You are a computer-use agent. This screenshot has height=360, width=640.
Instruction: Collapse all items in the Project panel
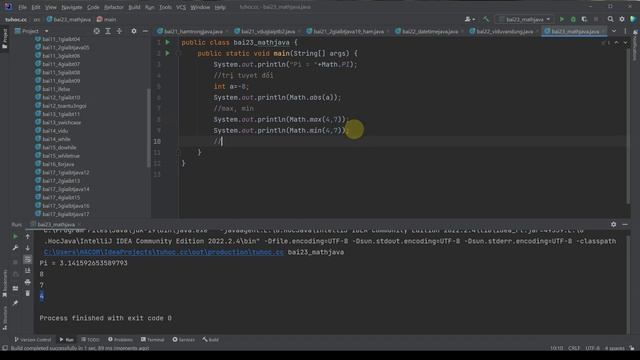(x=119, y=31)
